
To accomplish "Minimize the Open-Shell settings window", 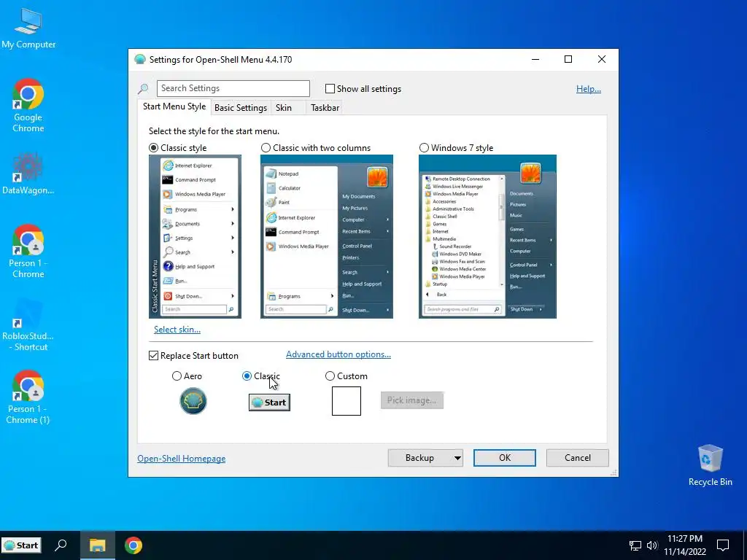I will (x=535, y=59).
